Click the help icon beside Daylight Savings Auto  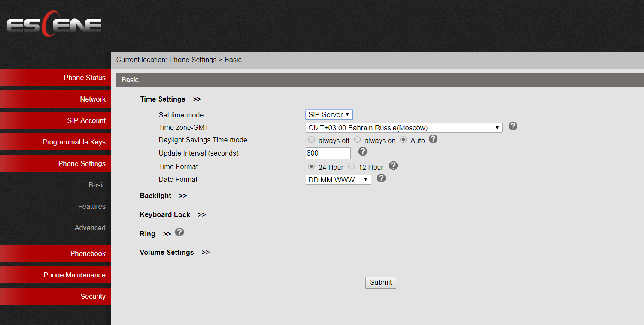(x=433, y=139)
